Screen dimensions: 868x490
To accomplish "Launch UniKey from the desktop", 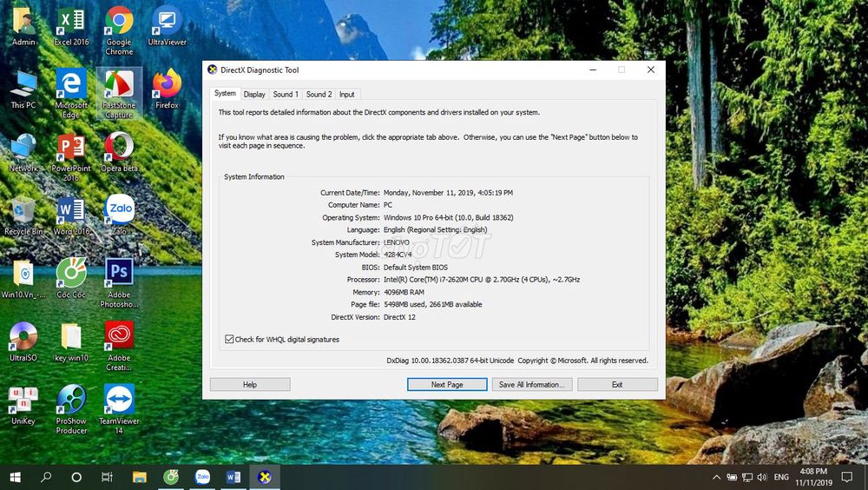I will [x=23, y=405].
